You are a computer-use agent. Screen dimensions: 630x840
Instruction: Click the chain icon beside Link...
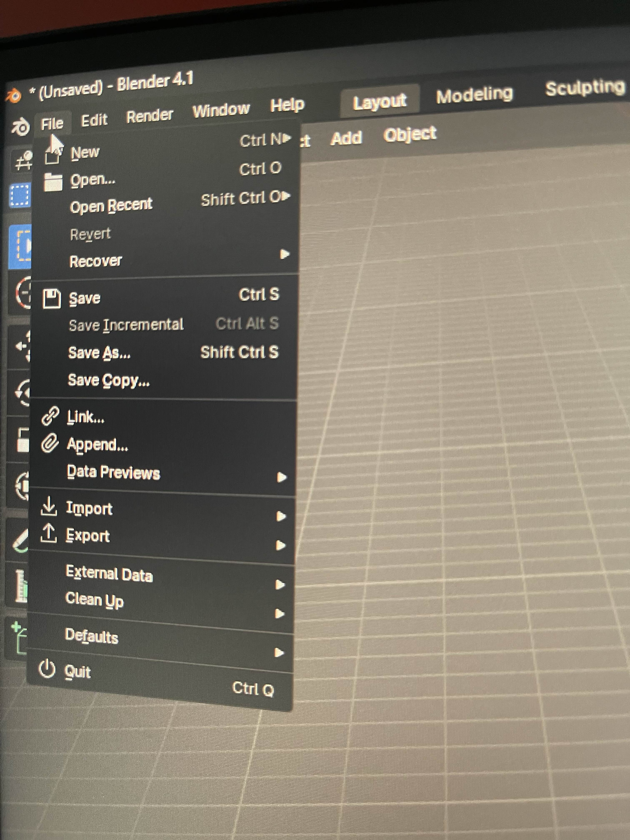50,416
